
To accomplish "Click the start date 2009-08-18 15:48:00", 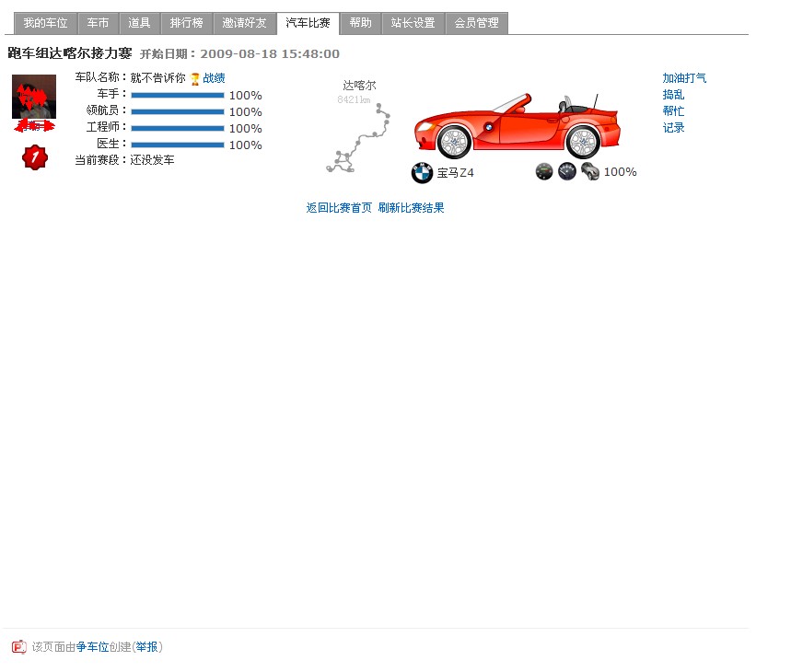I will (270, 54).
